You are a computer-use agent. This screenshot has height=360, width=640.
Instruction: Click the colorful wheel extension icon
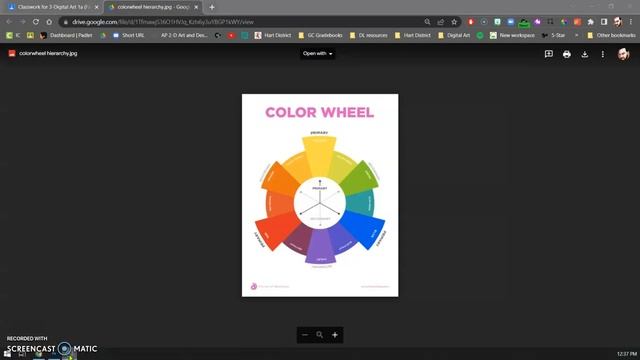click(x=564, y=22)
